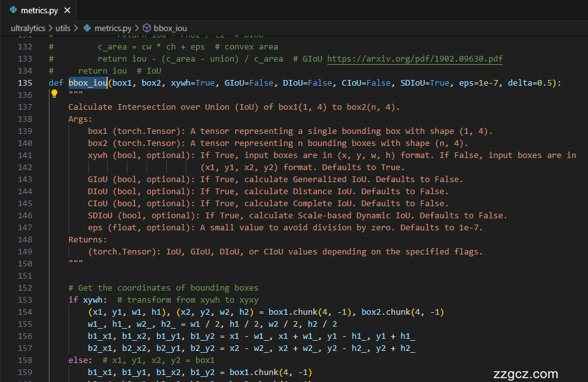Screen dimensions: 588x382
Task: Click the Python icon in the breadcrumb
Action: click(x=87, y=29)
